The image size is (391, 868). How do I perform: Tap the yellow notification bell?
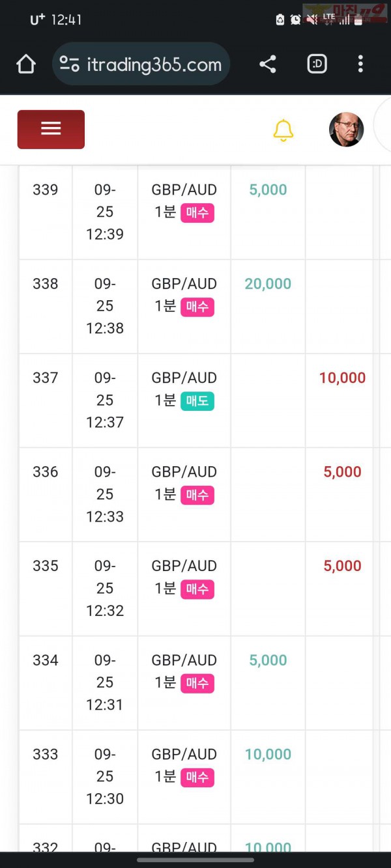click(283, 130)
